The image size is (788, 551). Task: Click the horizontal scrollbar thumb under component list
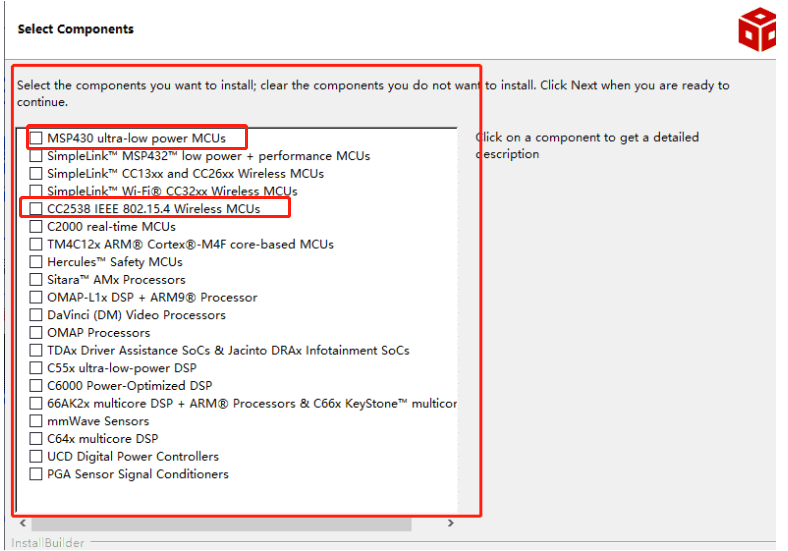[x=221, y=524]
